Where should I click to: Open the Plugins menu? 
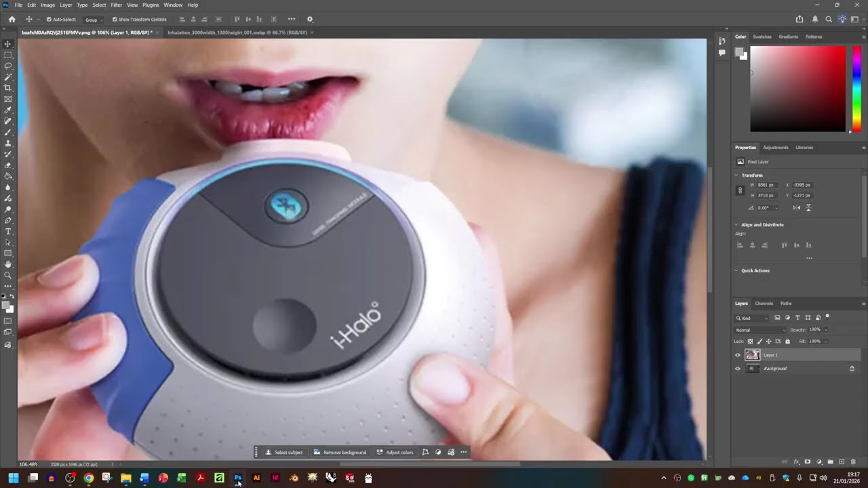[x=151, y=5]
